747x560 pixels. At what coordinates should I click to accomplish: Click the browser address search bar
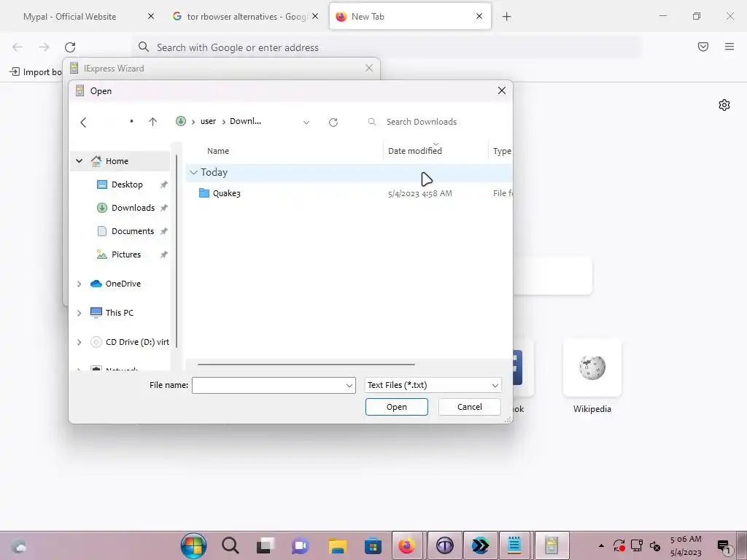click(x=386, y=47)
